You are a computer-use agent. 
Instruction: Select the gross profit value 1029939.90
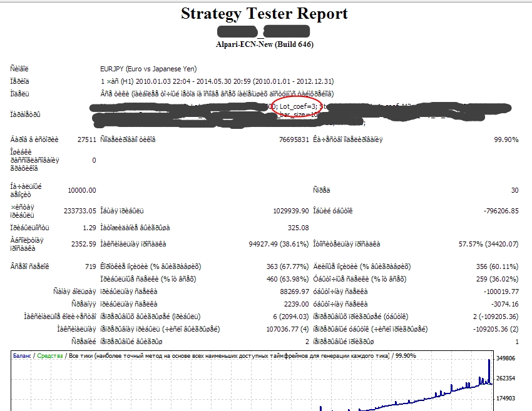[291, 211]
